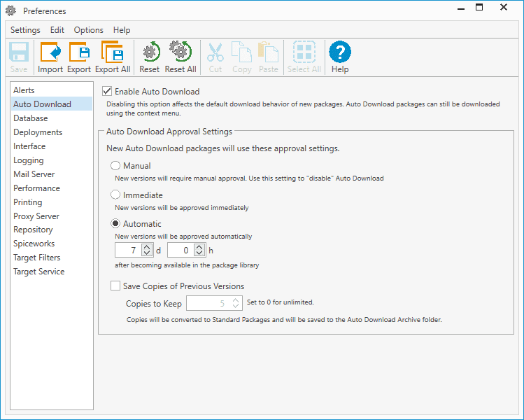
Task: Click the Paste toolbar icon
Action: 268,52
